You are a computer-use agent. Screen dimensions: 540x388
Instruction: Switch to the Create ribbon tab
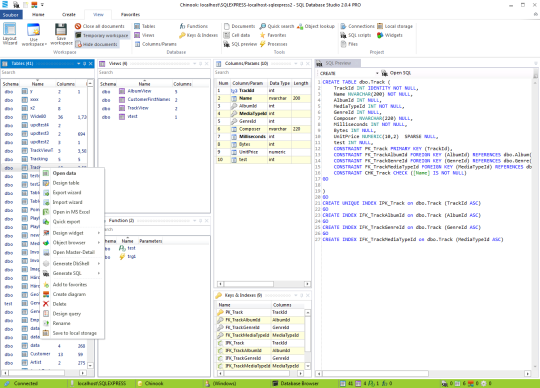[x=69, y=15]
